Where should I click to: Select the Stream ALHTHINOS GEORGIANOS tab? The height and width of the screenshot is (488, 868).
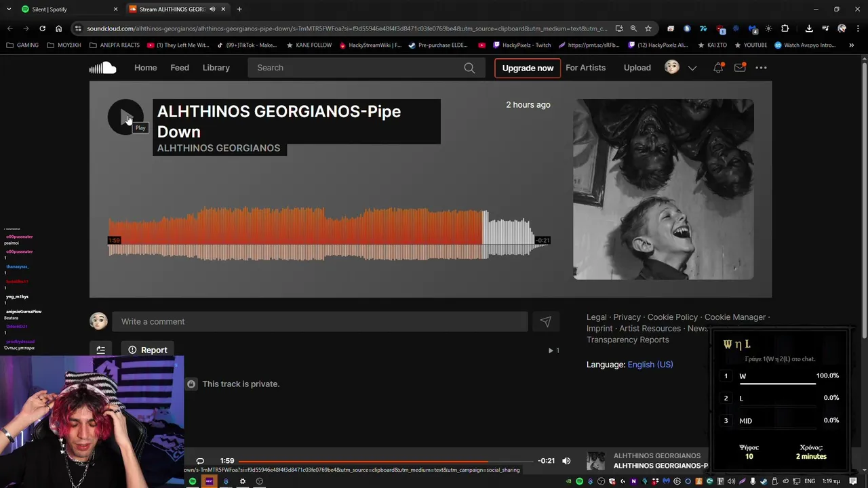[x=178, y=9]
